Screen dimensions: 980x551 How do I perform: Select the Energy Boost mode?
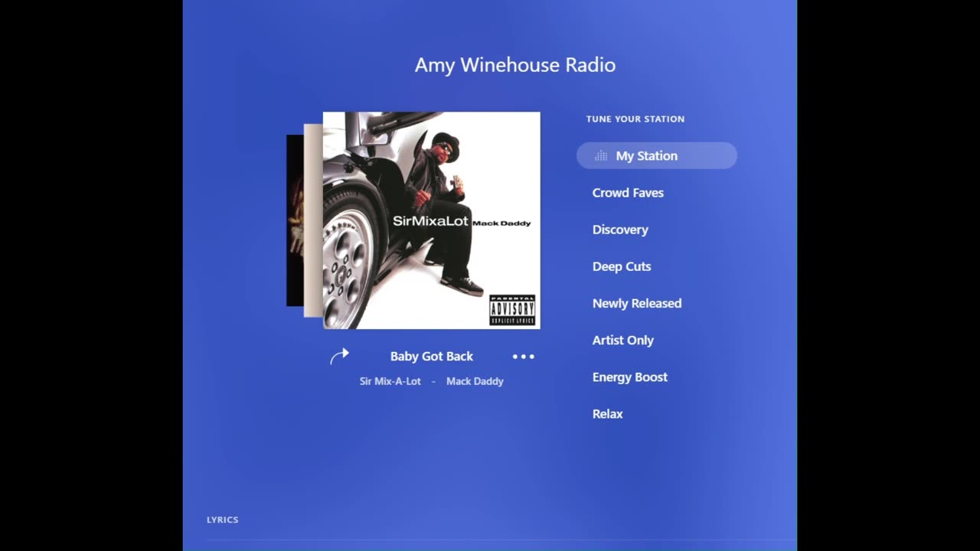click(630, 377)
